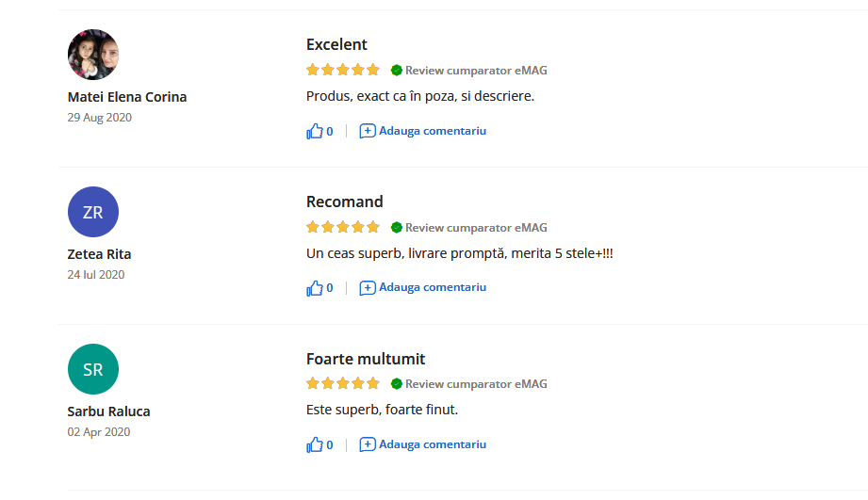The width and height of the screenshot is (868, 500).
Task: Click green verified badge on 'Excelent' review
Action: coord(397,71)
